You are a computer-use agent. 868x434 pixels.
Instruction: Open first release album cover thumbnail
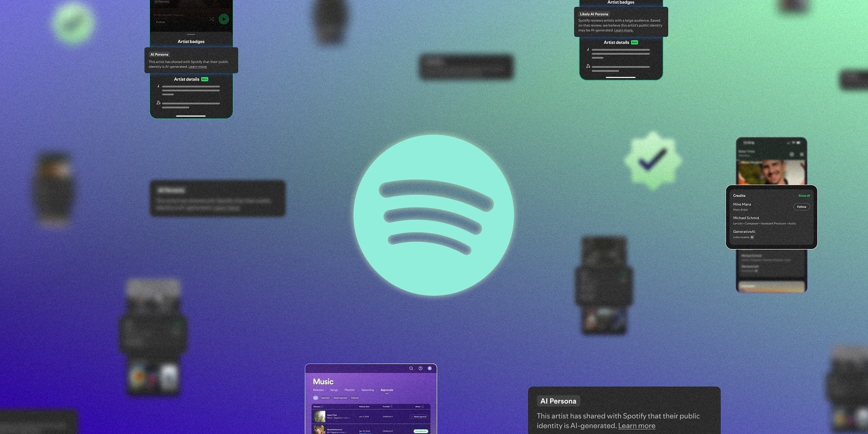click(x=320, y=416)
